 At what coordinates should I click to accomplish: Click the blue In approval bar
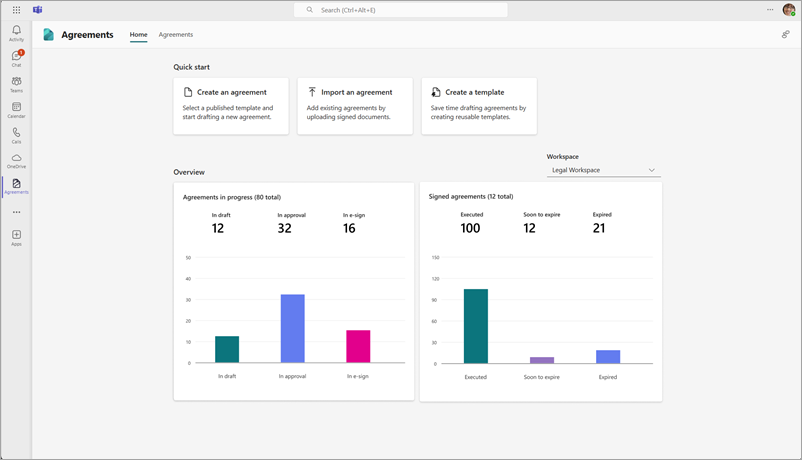pyautogui.click(x=292, y=328)
